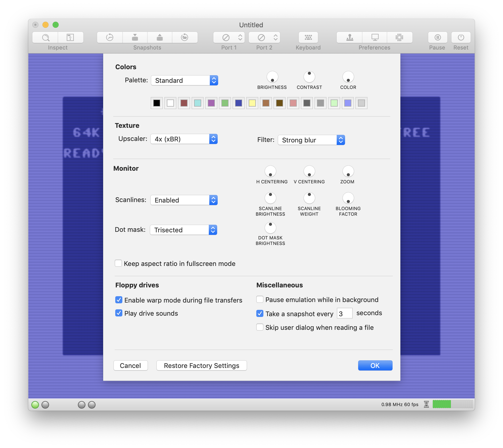Screen dimensions: 503x448
Task: Click Restore Factory Settings
Action: pos(202,365)
